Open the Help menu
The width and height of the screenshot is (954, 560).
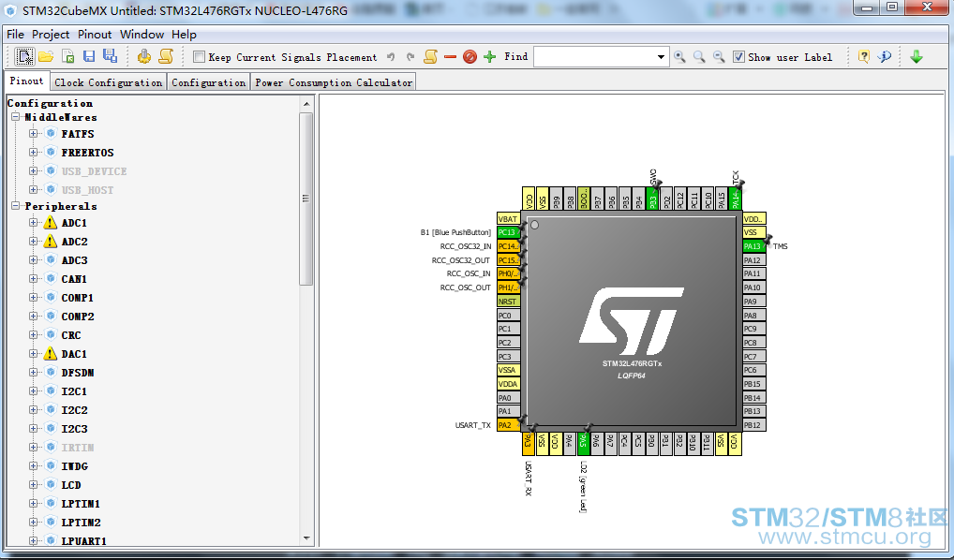[x=184, y=35]
